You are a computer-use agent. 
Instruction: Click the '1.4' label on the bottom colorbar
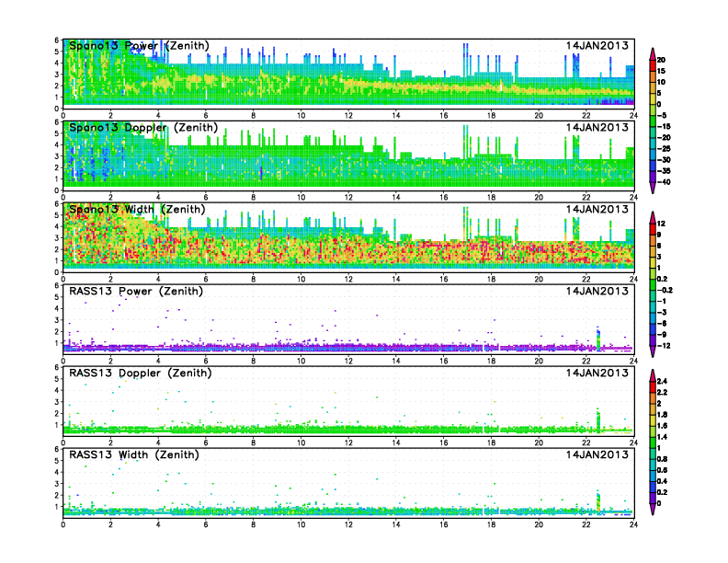662,437
